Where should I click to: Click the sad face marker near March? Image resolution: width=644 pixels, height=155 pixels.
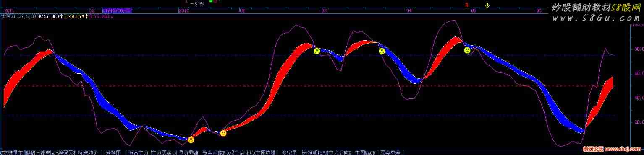coord(317,51)
